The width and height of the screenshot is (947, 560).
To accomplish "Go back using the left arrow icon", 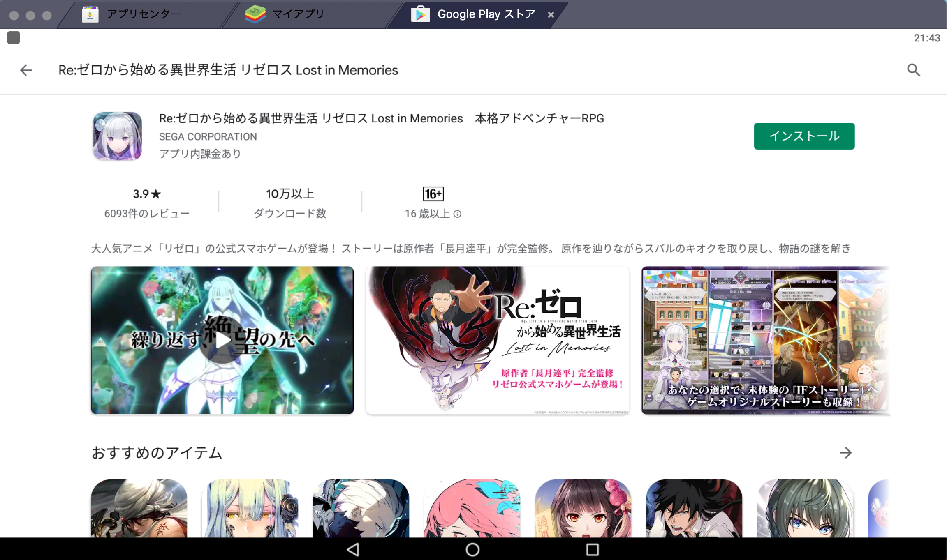I will click(x=26, y=70).
